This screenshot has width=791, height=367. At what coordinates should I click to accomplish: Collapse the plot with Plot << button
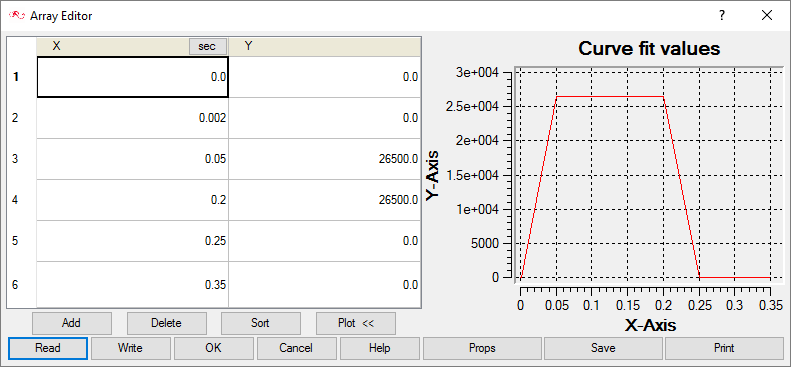[x=356, y=323]
